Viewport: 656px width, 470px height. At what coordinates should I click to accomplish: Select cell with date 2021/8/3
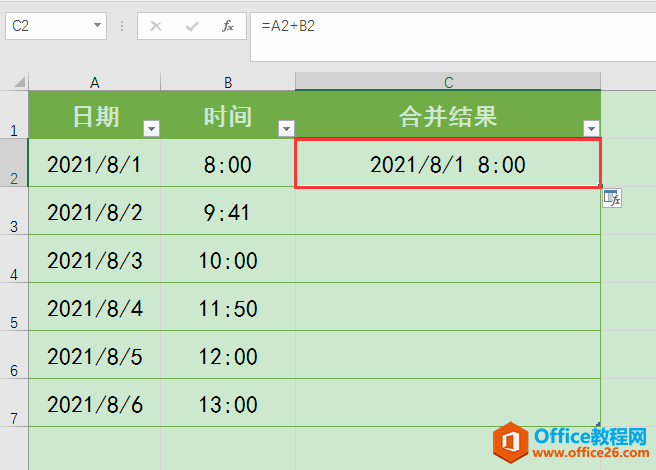click(x=95, y=259)
